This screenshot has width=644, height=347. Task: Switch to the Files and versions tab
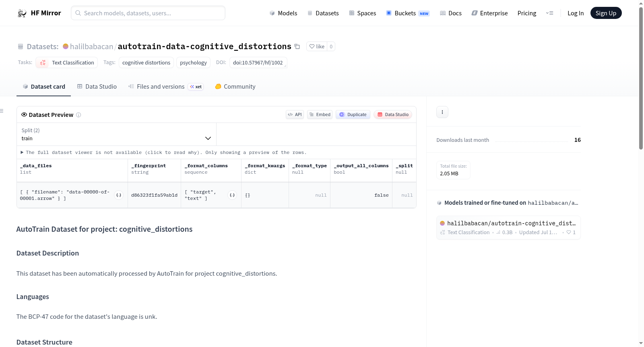(166, 87)
